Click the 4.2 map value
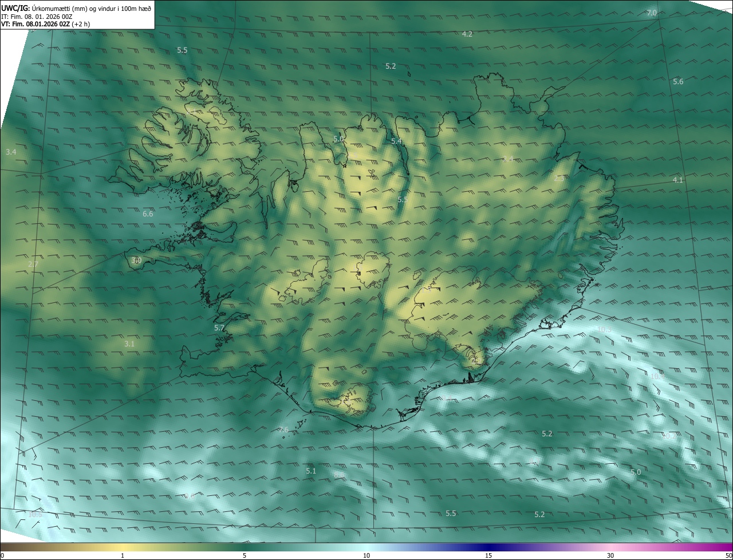The width and height of the screenshot is (733, 560). 467,34
